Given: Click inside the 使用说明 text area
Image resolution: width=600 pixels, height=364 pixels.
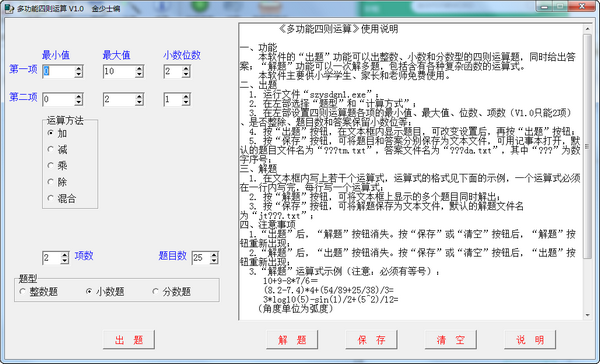Looking at the screenshot, I should 411,171.
